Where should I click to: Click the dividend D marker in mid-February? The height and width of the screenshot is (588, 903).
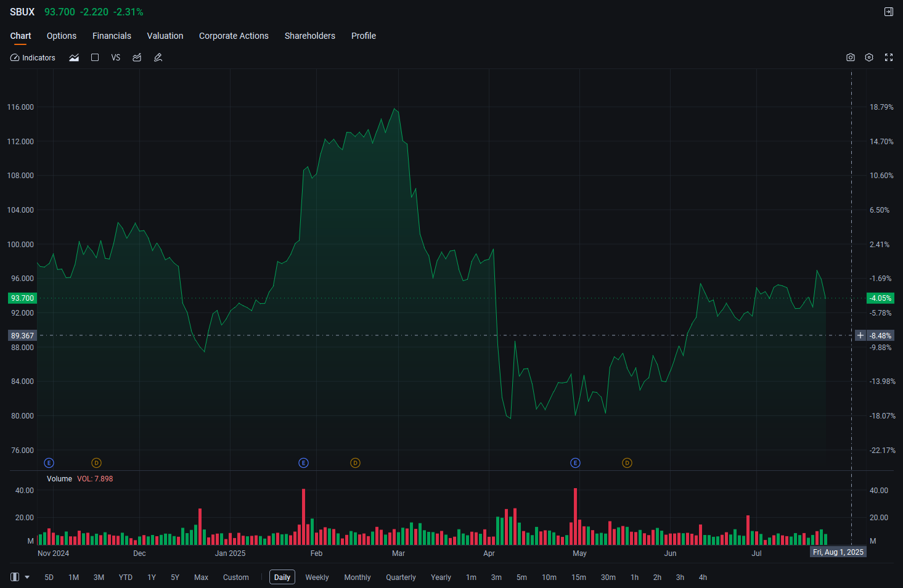[x=355, y=463]
